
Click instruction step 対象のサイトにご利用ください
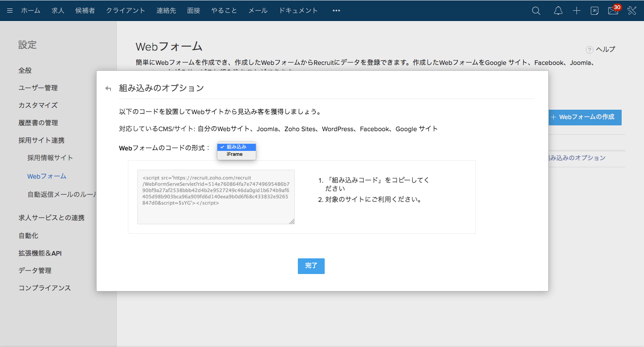(374, 199)
